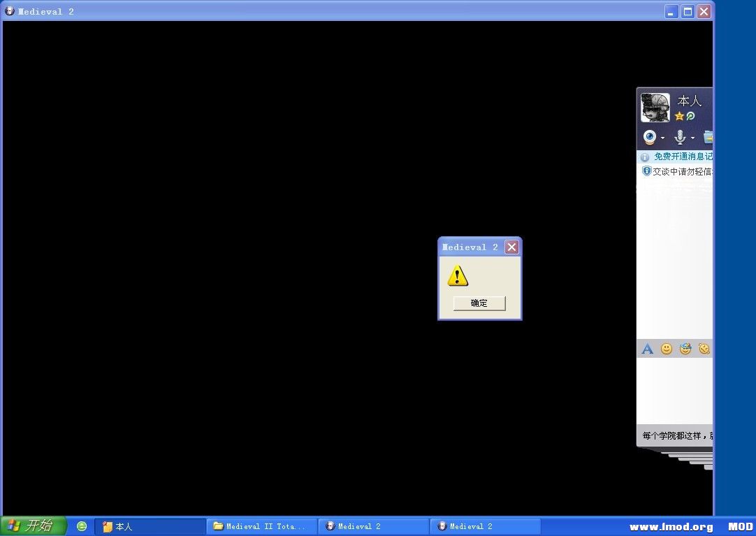Click the soldier avatar thumbnail

pyautogui.click(x=655, y=108)
